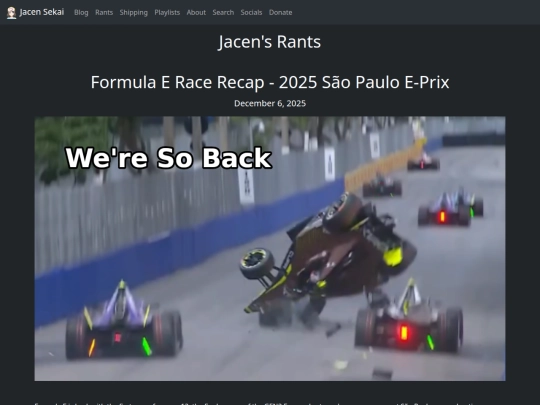
Task: Click the Formula E Race Recap title
Action: pyautogui.click(x=270, y=82)
